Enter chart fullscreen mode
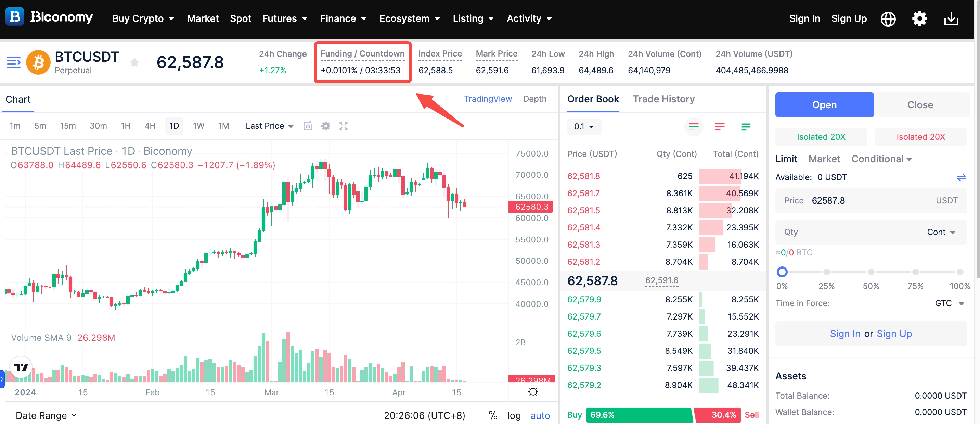 pos(343,126)
